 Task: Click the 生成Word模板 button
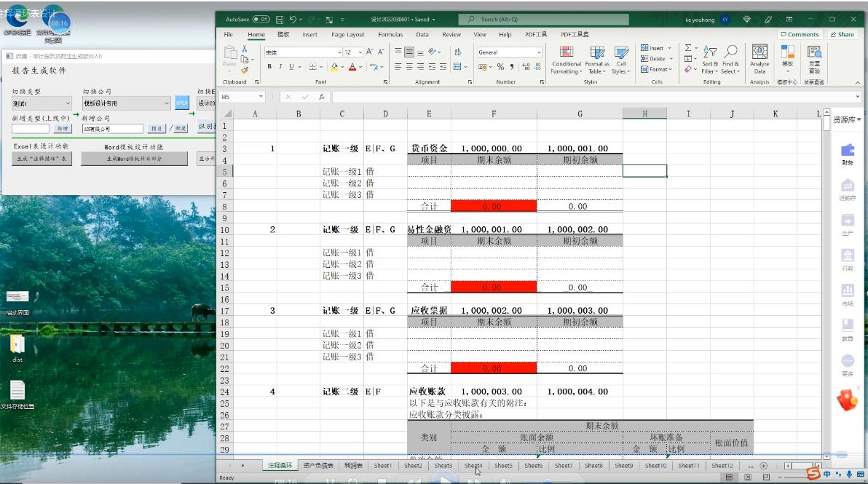click(135, 159)
